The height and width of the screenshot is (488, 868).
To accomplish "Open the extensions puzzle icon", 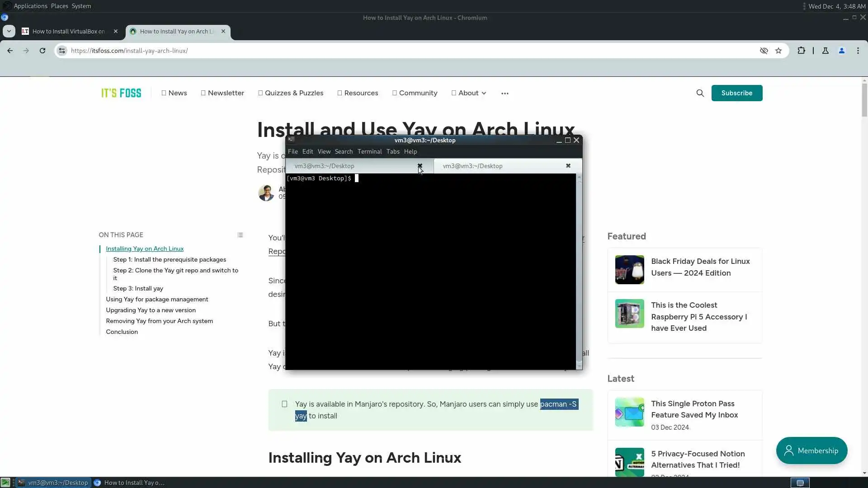I will (x=801, y=51).
